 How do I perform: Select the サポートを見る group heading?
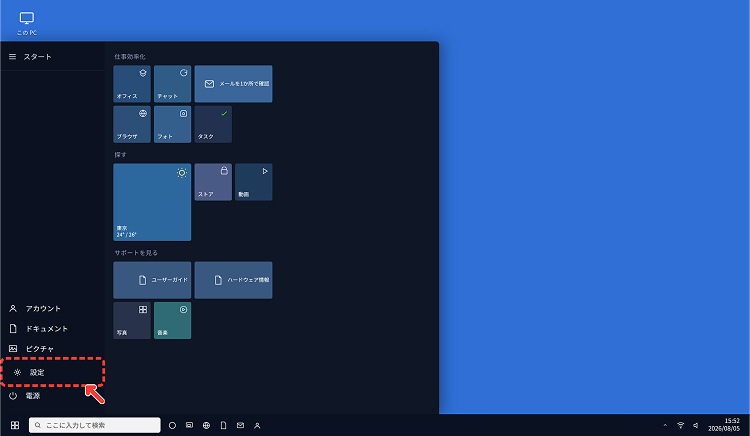coord(136,253)
